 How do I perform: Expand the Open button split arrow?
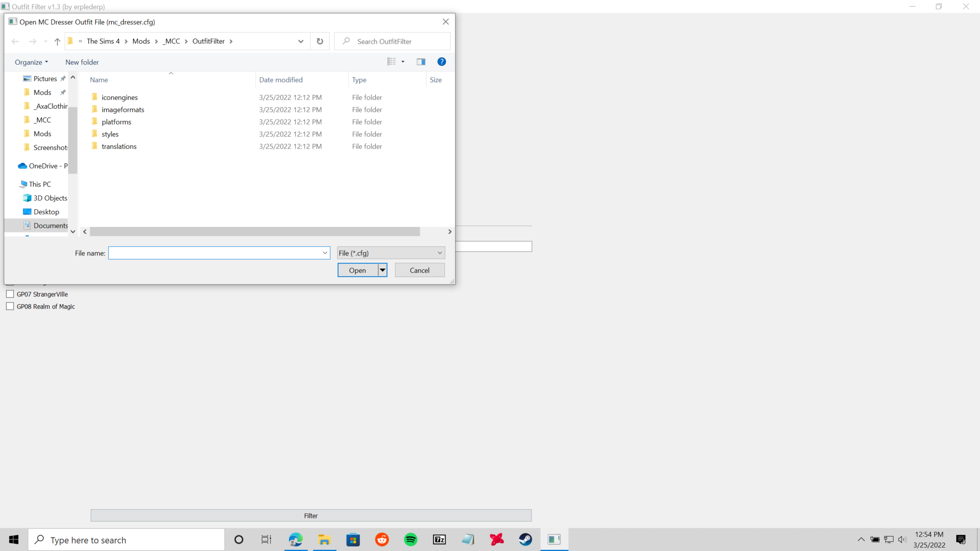tap(382, 270)
